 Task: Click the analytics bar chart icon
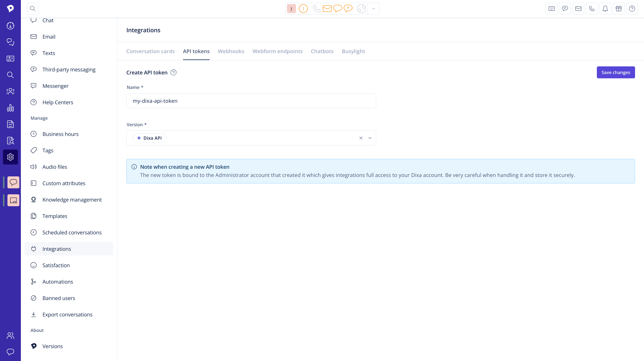click(10, 108)
